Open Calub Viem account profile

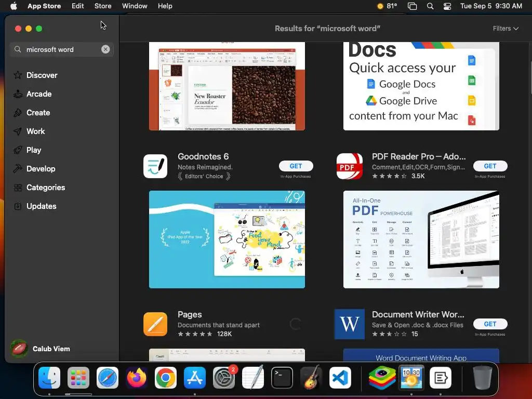coord(40,349)
